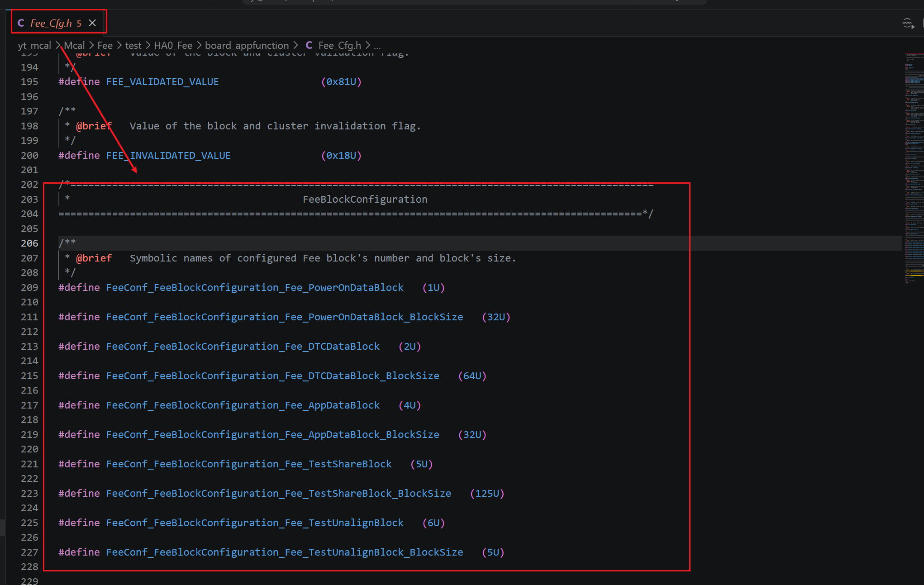The height and width of the screenshot is (585, 924).
Task: Click the breadcrumb ellipsis symbol entry
Action: 377,45
